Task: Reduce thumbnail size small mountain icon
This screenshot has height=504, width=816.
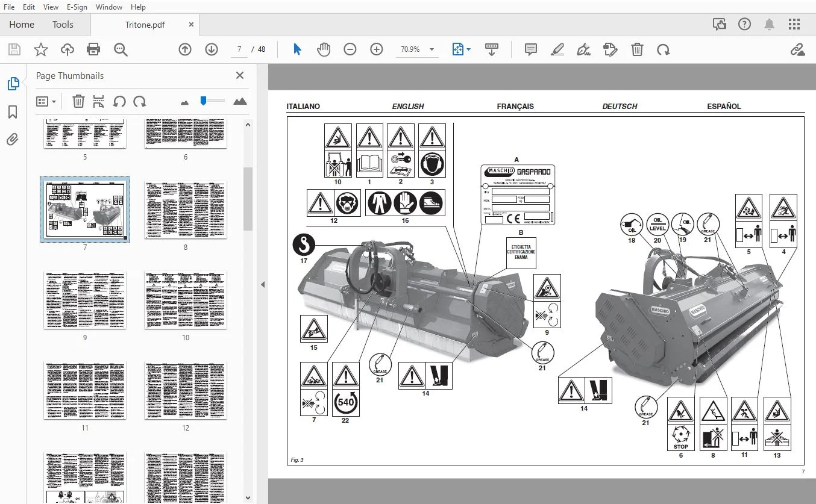Action: pos(184,102)
